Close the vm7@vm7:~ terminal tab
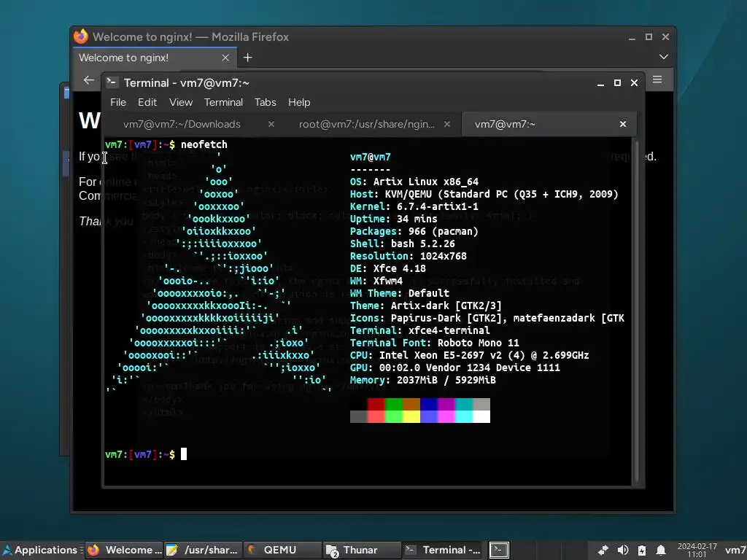 [x=623, y=124]
